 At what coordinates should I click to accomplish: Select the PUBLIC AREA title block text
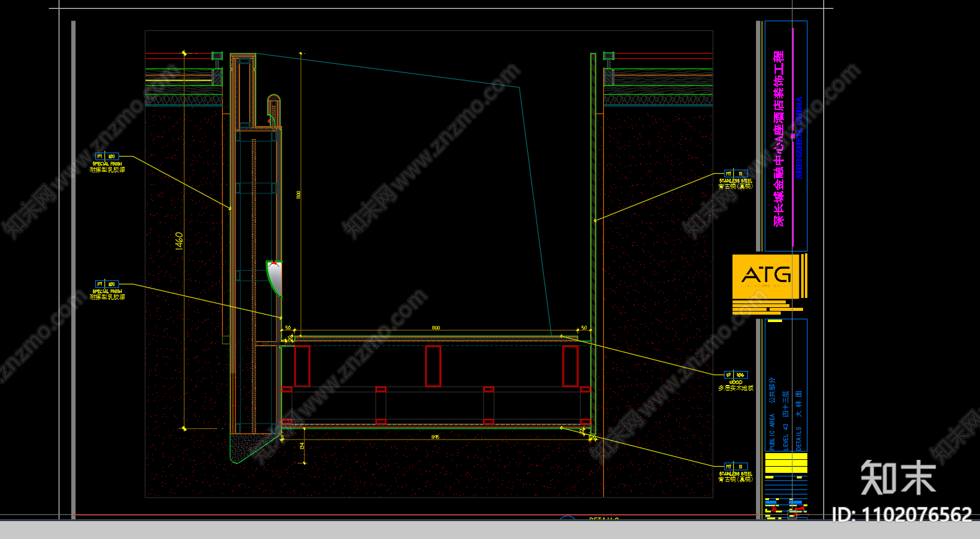[772, 432]
